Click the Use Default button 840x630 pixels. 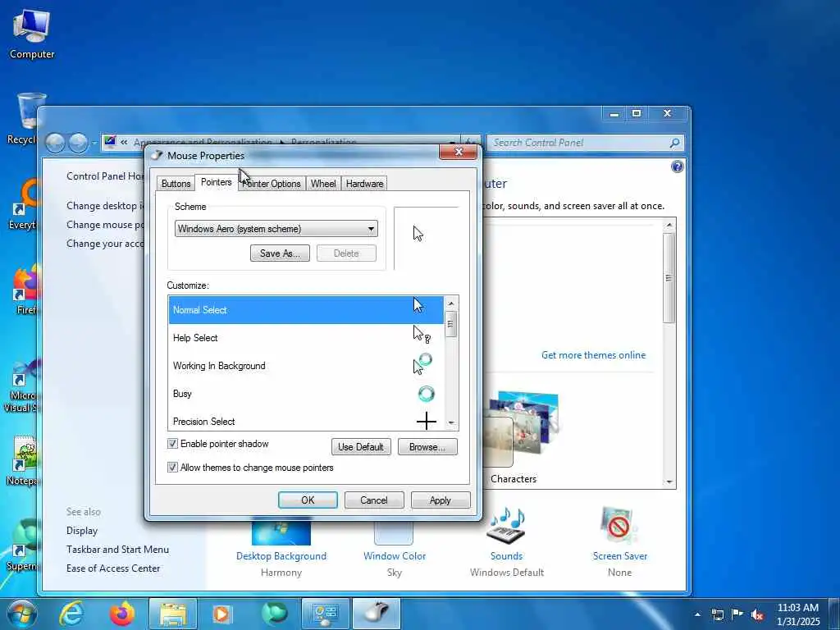click(x=361, y=447)
